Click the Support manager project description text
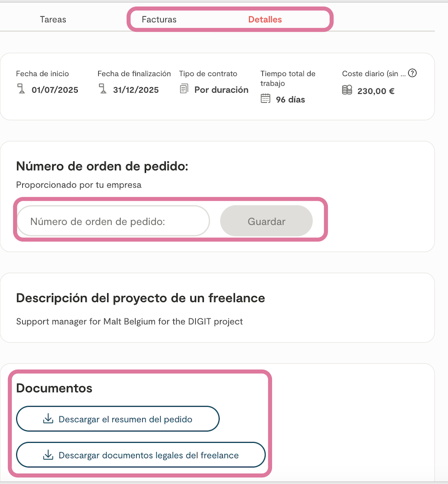This screenshot has height=484, width=448. pos(129,322)
